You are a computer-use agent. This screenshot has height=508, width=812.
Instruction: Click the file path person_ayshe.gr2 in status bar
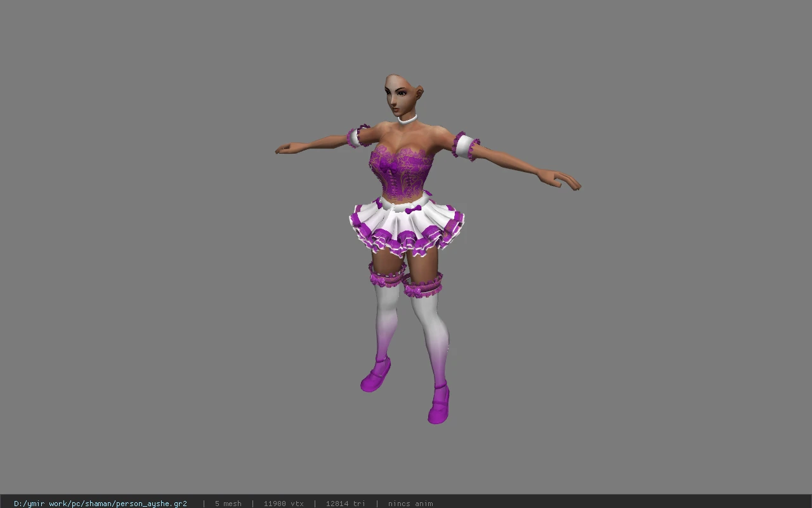click(x=100, y=504)
